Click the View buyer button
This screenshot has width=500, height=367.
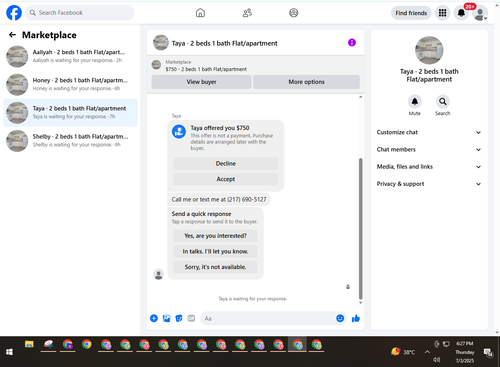pyautogui.click(x=201, y=82)
